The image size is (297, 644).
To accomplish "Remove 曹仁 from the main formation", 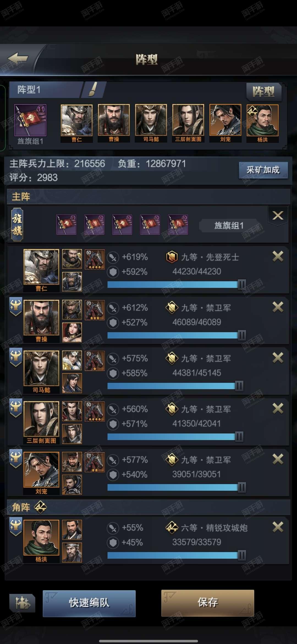I will [278, 256].
